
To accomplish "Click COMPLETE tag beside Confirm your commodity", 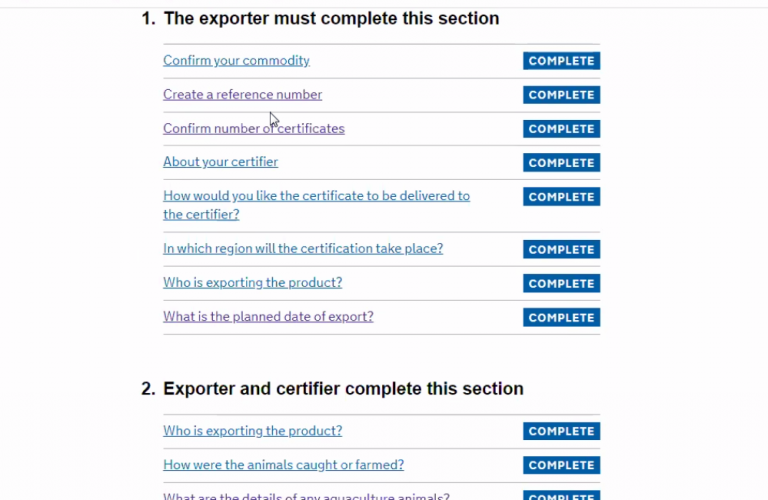I will [561, 61].
